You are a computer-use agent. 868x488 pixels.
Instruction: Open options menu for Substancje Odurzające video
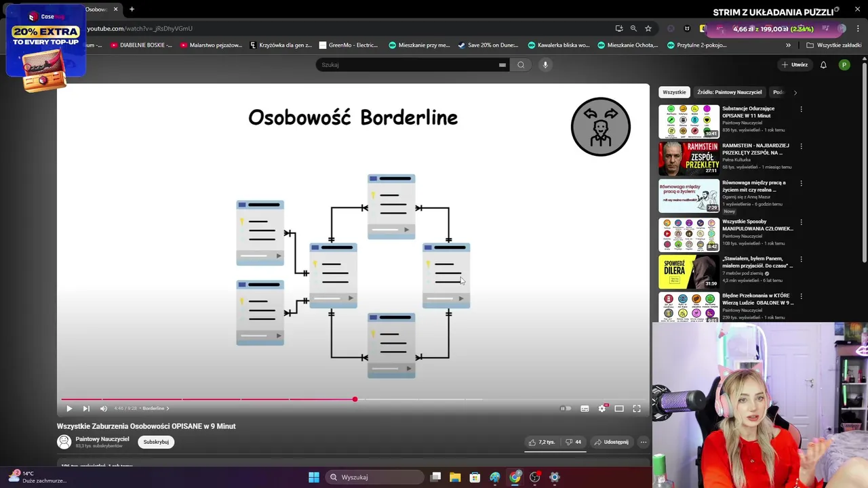[x=801, y=109]
